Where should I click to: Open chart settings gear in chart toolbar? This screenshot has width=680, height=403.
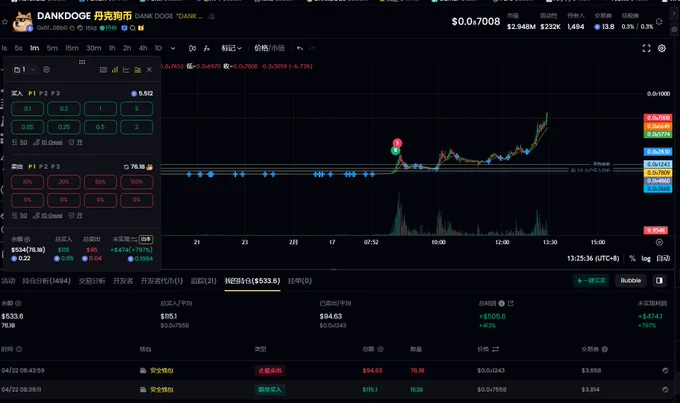click(662, 48)
